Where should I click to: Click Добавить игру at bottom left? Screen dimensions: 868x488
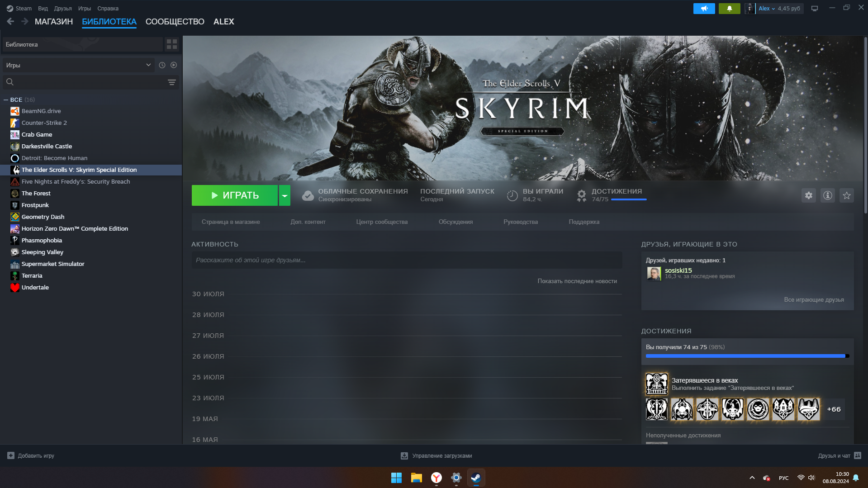31,456
